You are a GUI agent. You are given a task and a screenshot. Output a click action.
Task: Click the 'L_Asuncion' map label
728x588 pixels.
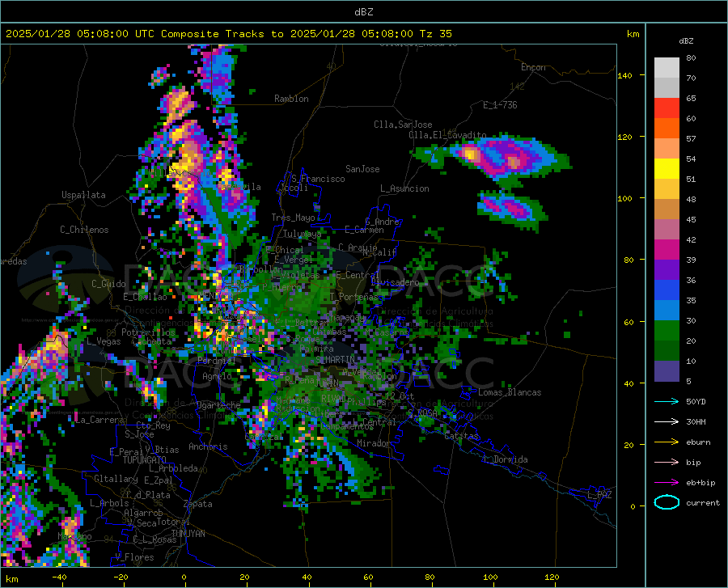point(404,188)
